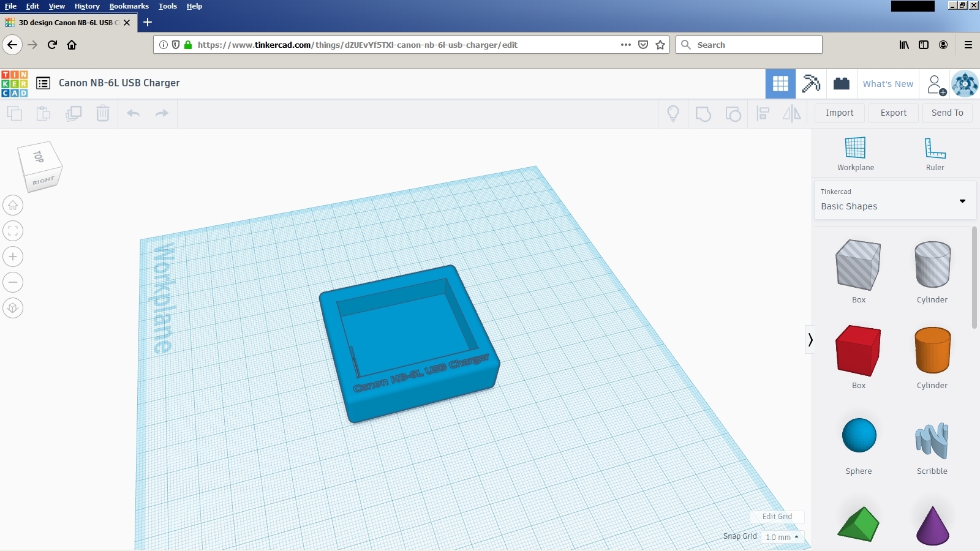Screen dimensions: 980x551
Task: Click the Paste toolbar icon
Action: (x=43, y=113)
